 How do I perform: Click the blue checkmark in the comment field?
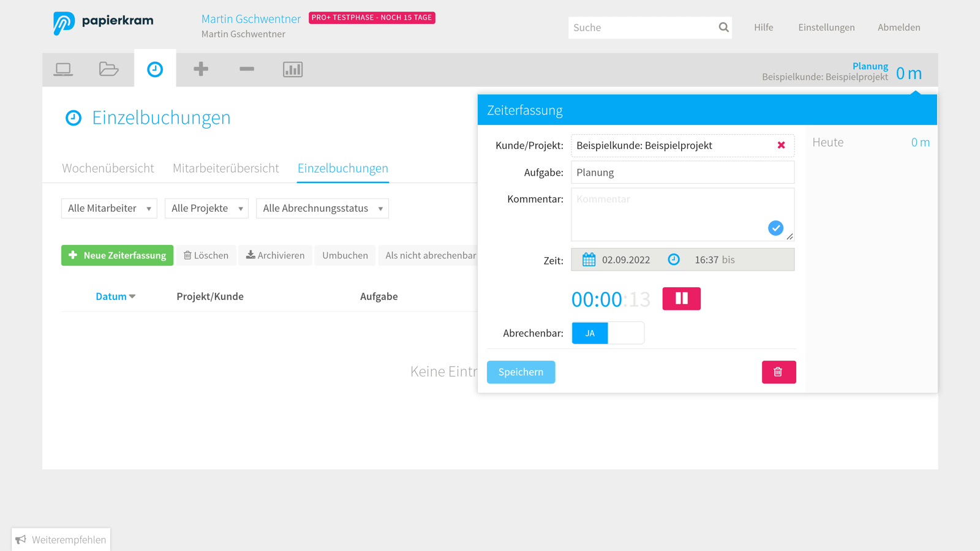775,228
